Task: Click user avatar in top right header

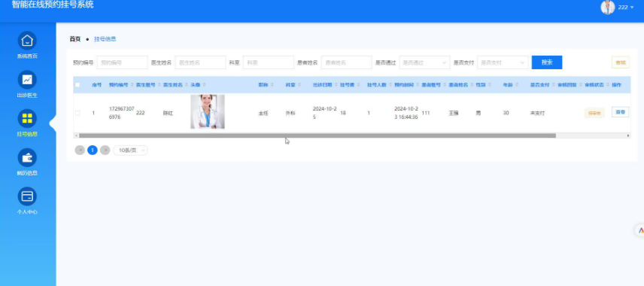Action: tap(607, 7)
